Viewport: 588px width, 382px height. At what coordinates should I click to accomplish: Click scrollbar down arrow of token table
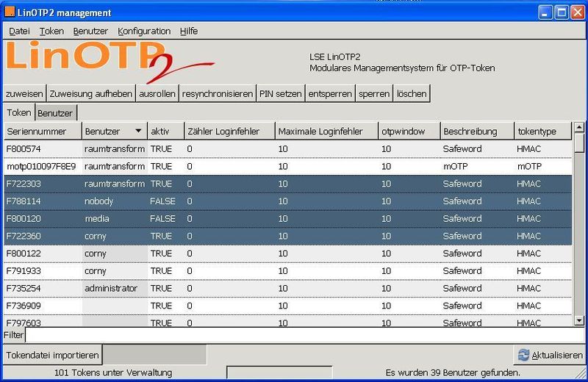tap(579, 320)
